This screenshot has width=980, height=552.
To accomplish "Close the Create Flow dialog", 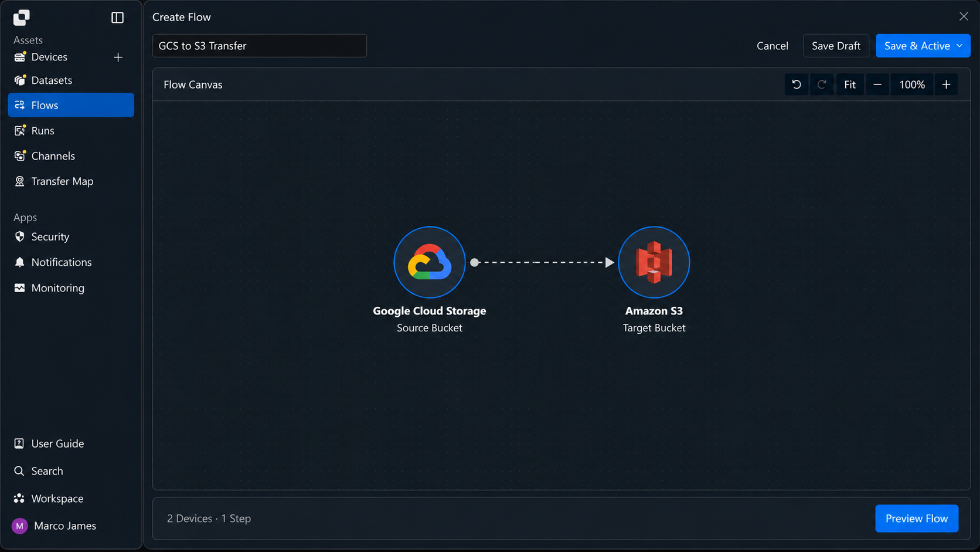I will pos(964,16).
